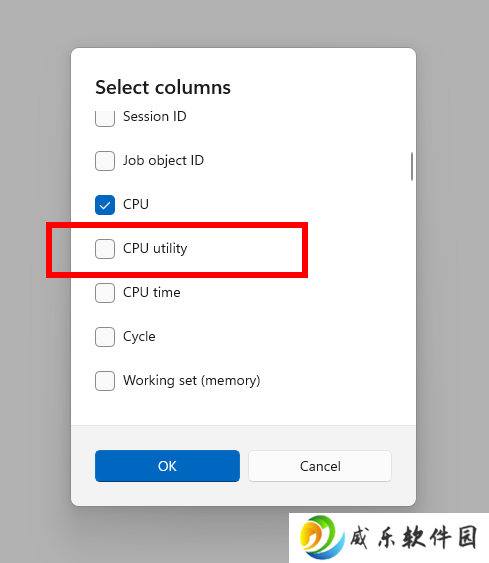Enable the Job object ID checkbox
This screenshot has width=489, height=563.
coord(105,161)
